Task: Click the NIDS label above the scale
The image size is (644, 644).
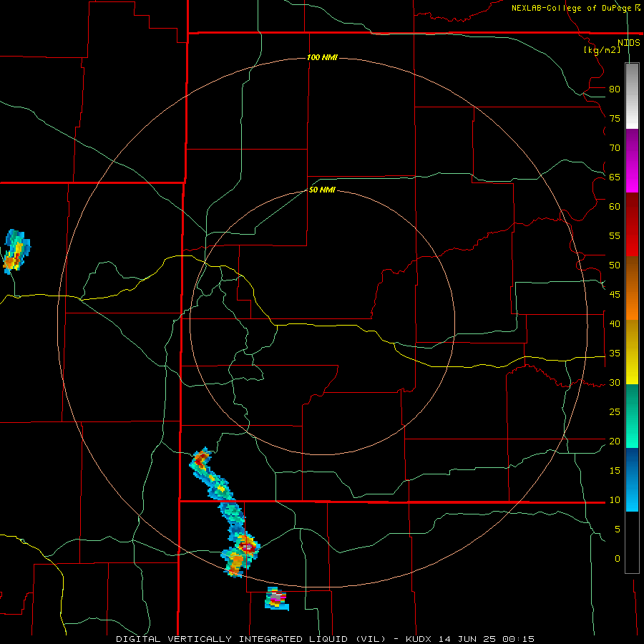Action: pos(628,43)
